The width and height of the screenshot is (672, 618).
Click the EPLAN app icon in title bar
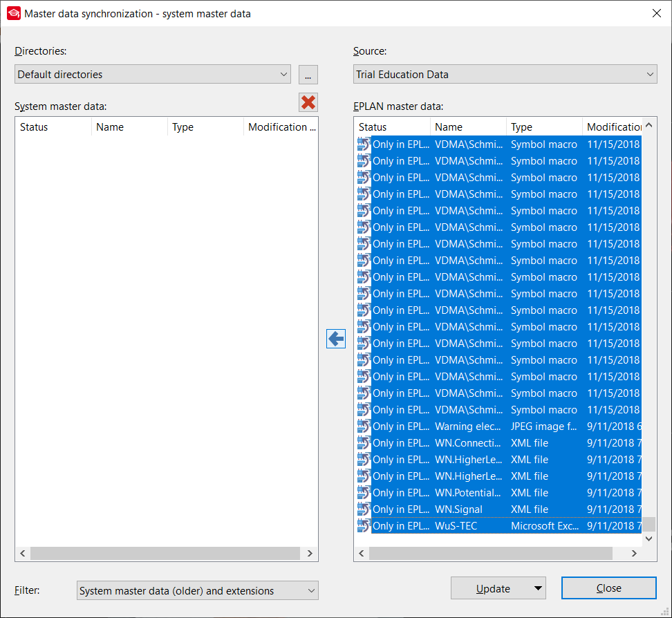pos(14,13)
